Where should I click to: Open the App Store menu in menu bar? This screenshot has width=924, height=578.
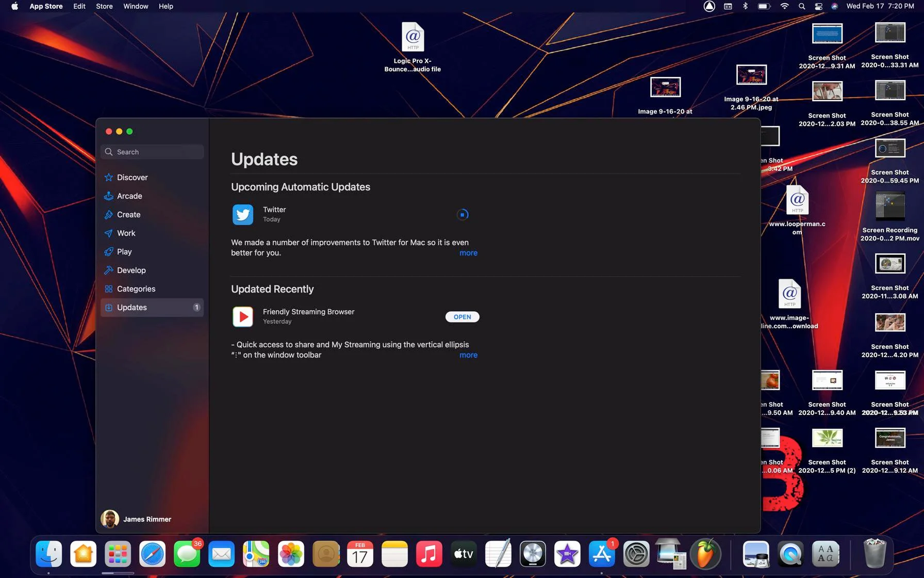(46, 6)
